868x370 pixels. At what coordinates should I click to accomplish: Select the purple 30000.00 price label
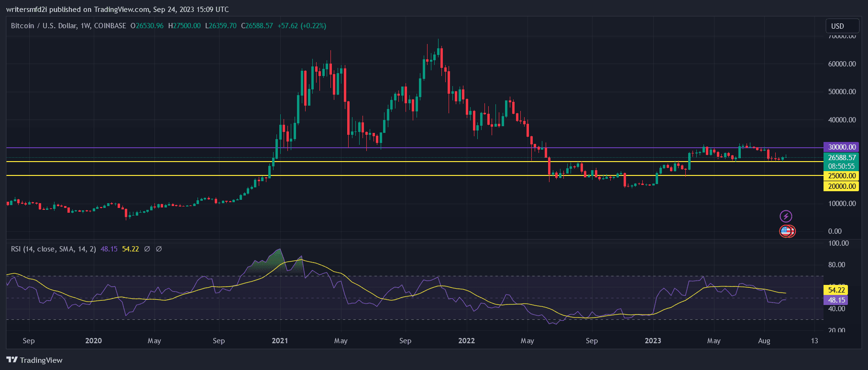[841, 147]
